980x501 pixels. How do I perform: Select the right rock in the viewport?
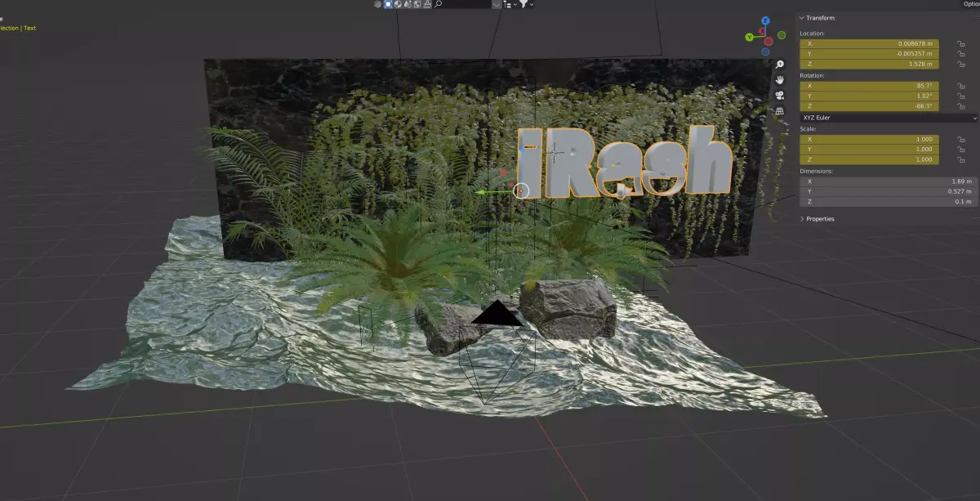click(568, 307)
